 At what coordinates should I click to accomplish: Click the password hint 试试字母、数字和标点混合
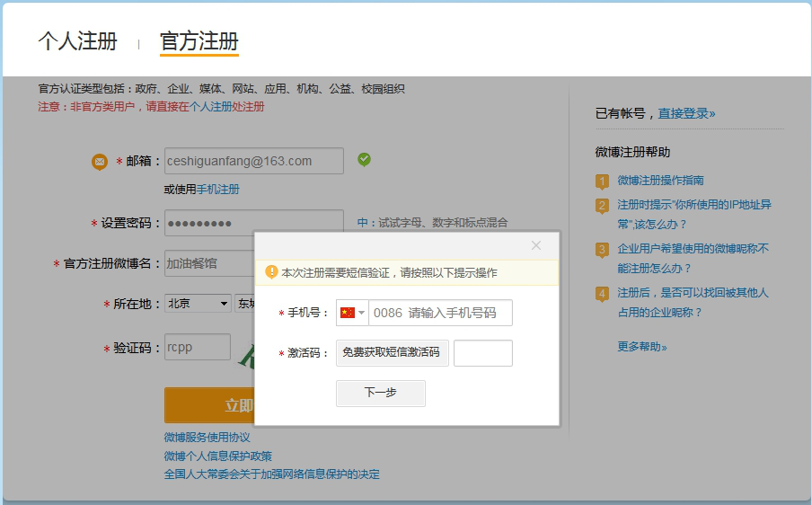443,223
